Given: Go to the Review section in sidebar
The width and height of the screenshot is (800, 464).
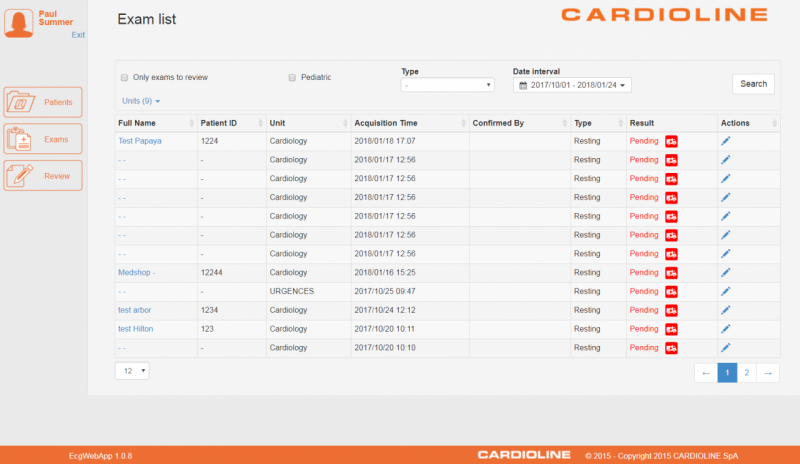Looking at the screenshot, I should point(43,175).
